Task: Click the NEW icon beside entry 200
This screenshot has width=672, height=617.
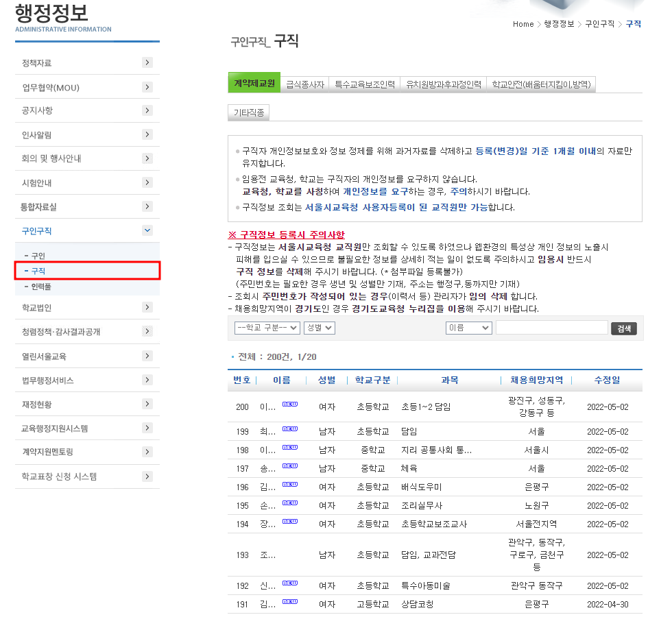Action: tap(290, 403)
